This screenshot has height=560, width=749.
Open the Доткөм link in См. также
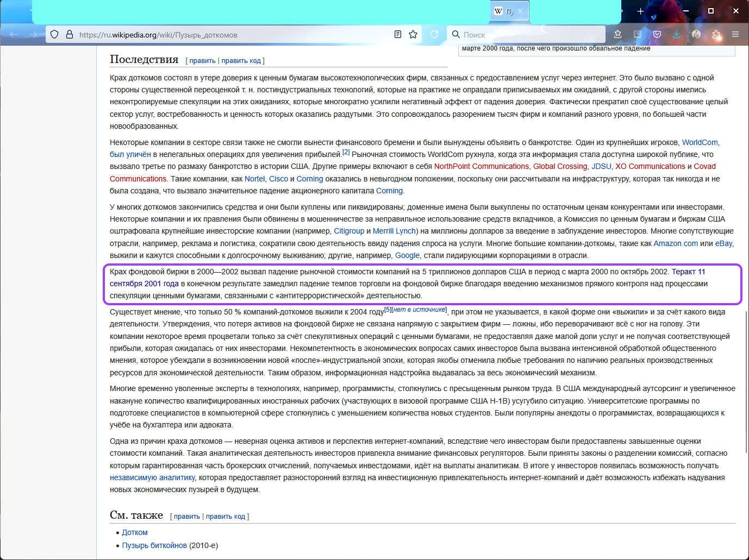(135, 532)
